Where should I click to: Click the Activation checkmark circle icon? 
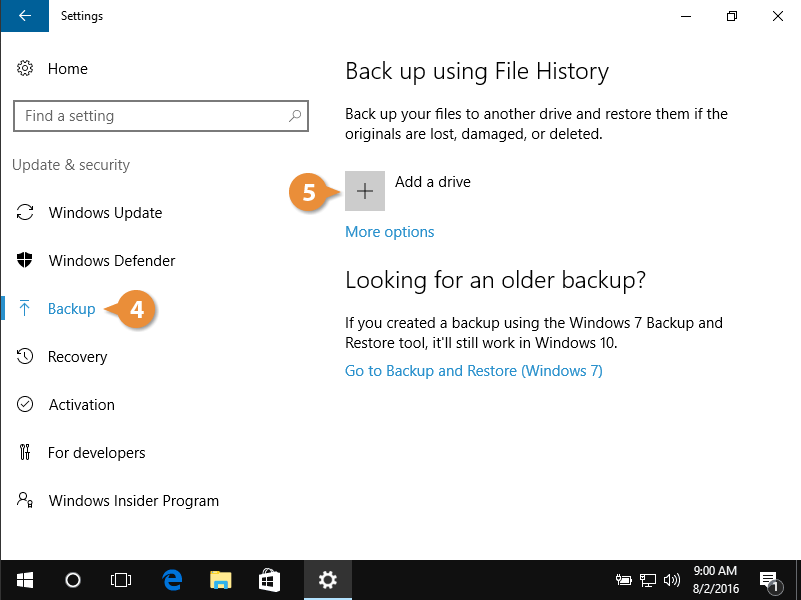pyautogui.click(x=25, y=404)
